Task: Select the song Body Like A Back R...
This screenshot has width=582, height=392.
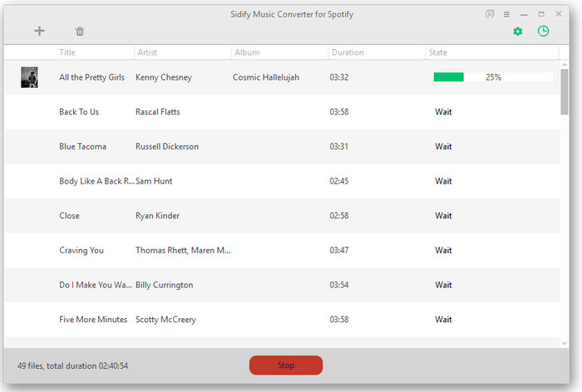Action: pyautogui.click(x=96, y=181)
